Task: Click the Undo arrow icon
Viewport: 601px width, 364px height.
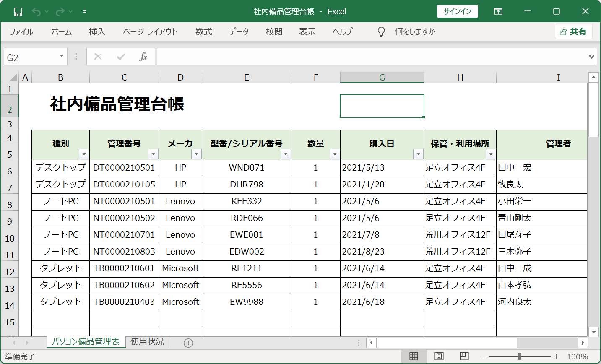Action: 36,12
